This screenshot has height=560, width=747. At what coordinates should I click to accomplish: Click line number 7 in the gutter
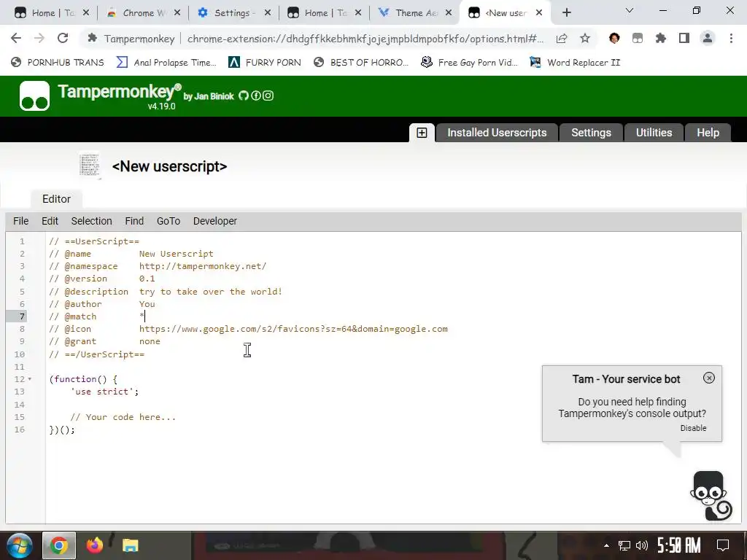[x=22, y=316]
